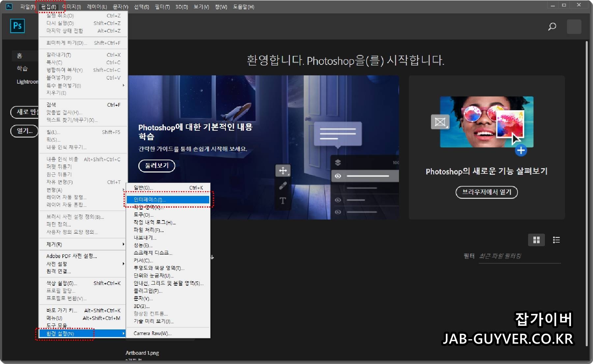Open the 레이어(L) menu
The image size is (593, 364).
pyautogui.click(x=97, y=7)
